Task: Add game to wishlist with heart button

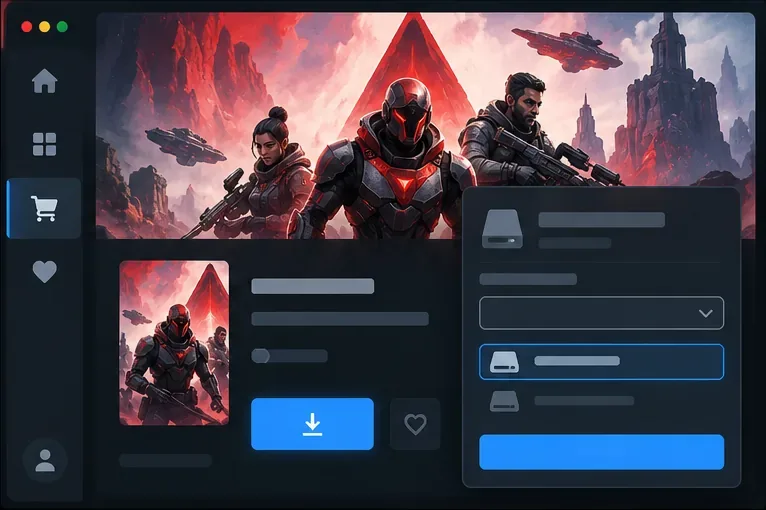Action: [415, 424]
